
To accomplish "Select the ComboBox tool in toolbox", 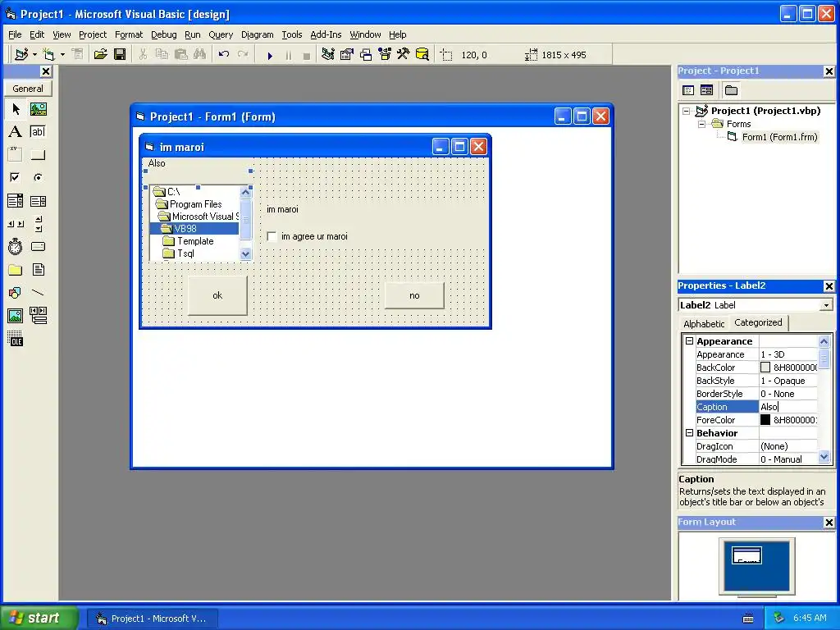I will click(x=16, y=201).
